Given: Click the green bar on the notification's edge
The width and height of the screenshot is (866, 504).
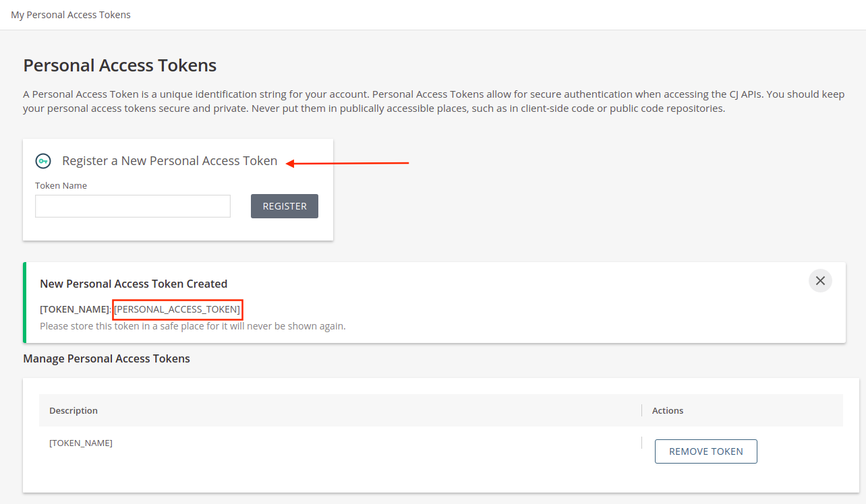Looking at the screenshot, I should [25, 303].
